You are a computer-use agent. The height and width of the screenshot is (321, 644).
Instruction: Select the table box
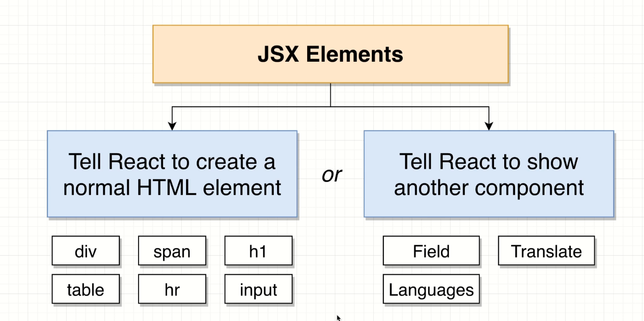[86, 289]
